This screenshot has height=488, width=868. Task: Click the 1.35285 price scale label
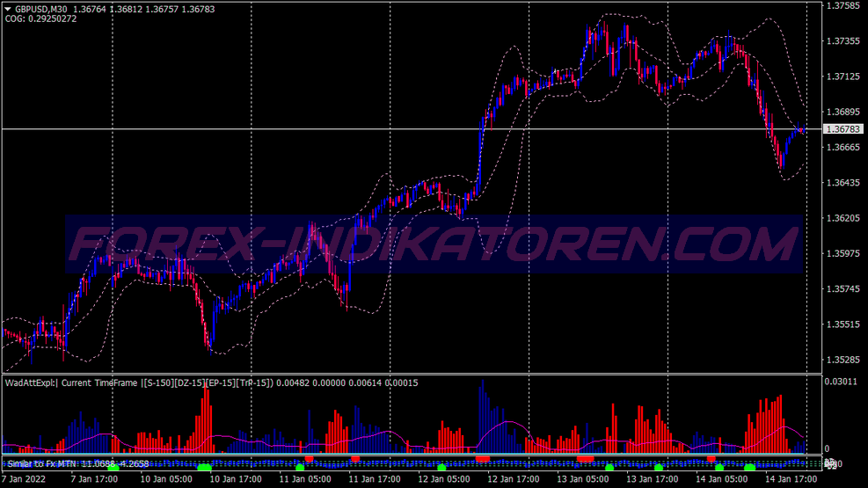(843, 360)
